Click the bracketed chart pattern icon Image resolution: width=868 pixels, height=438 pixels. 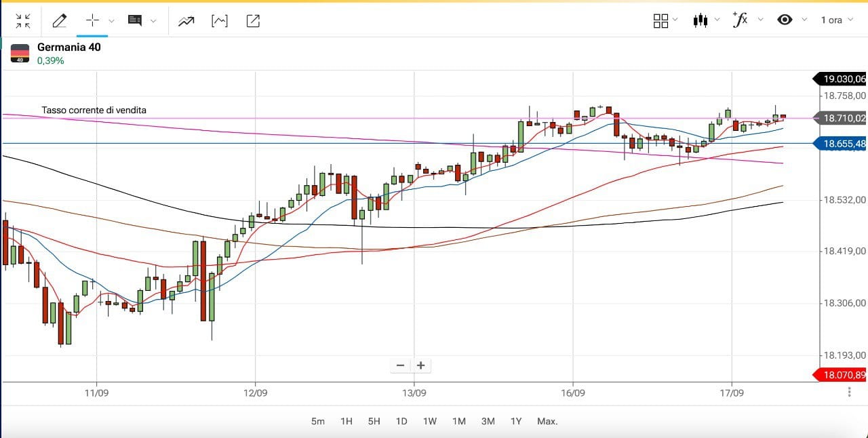(x=220, y=21)
